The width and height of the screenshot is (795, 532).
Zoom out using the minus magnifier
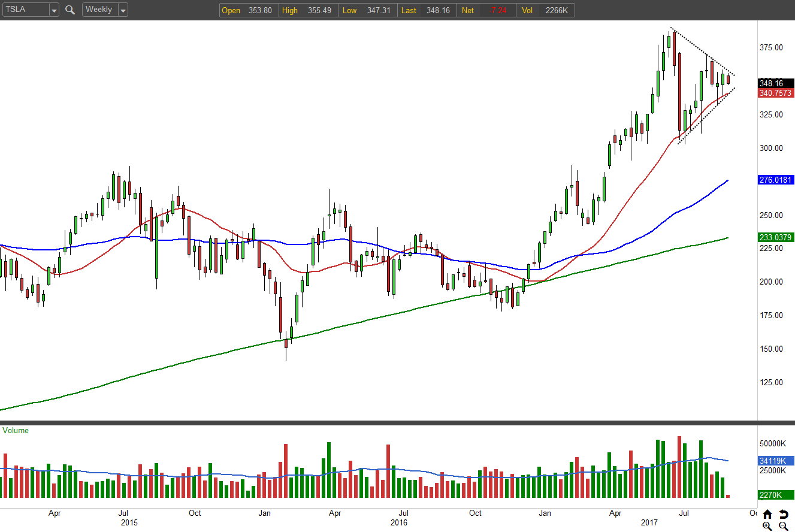783,526
